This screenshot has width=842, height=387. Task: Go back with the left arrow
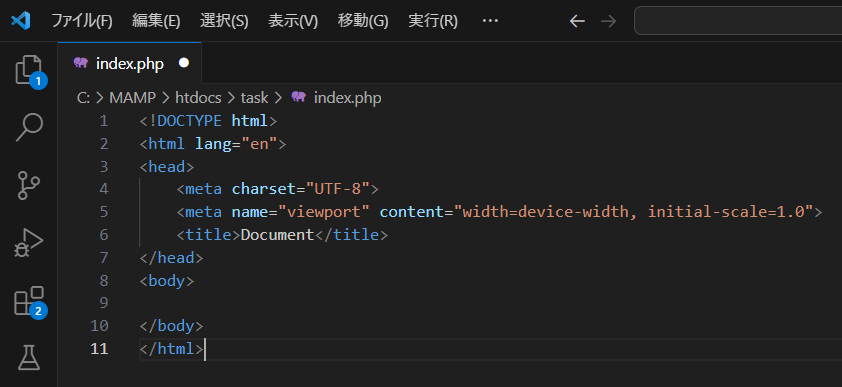tap(577, 21)
